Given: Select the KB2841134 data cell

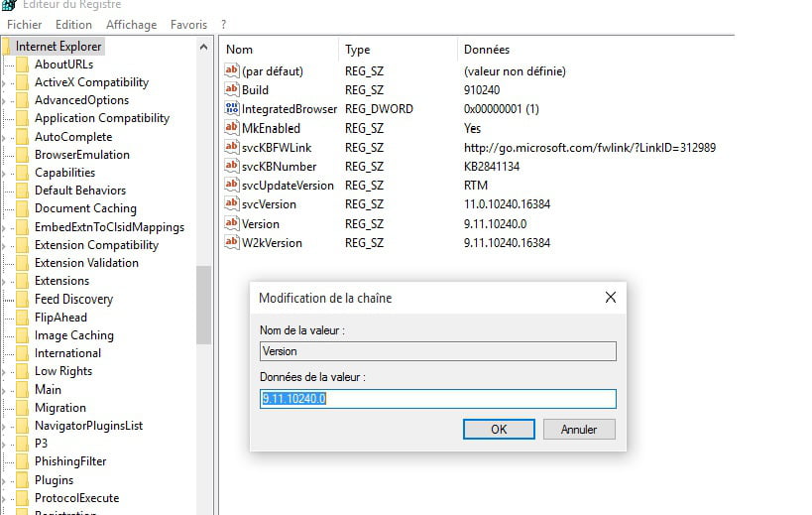Looking at the screenshot, I should [x=492, y=167].
